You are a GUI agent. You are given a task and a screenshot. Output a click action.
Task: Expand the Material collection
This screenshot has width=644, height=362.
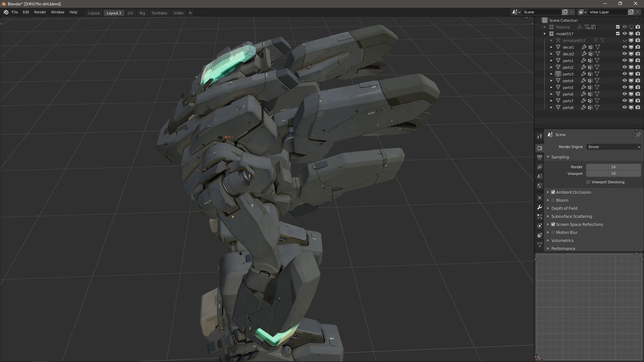pos(545,27)
